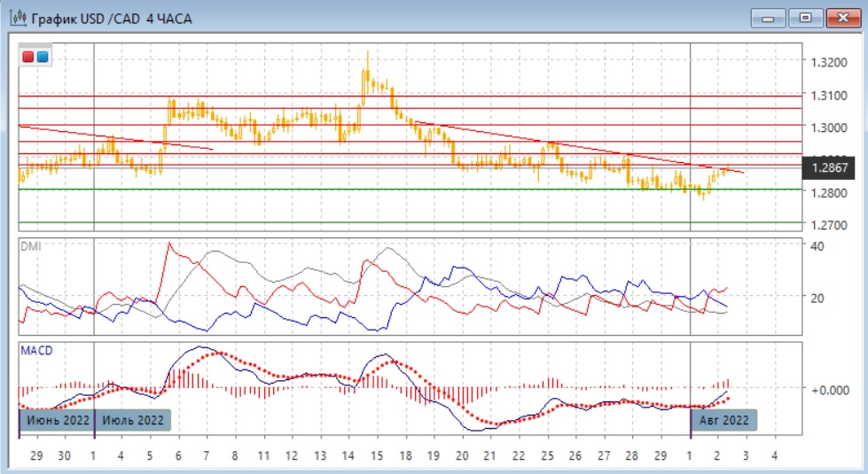The height and width of the screenshot is (474, 868).
Task: Click the candlestick chart icon in title bar
Action: tap(17, 18)
